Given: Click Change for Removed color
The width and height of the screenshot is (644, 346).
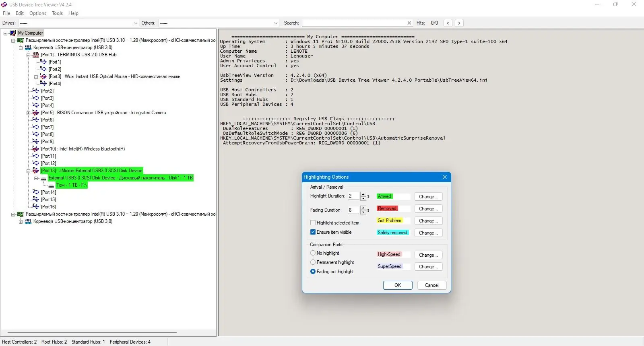Looking at the screenshot, I should tap(428, 209).
